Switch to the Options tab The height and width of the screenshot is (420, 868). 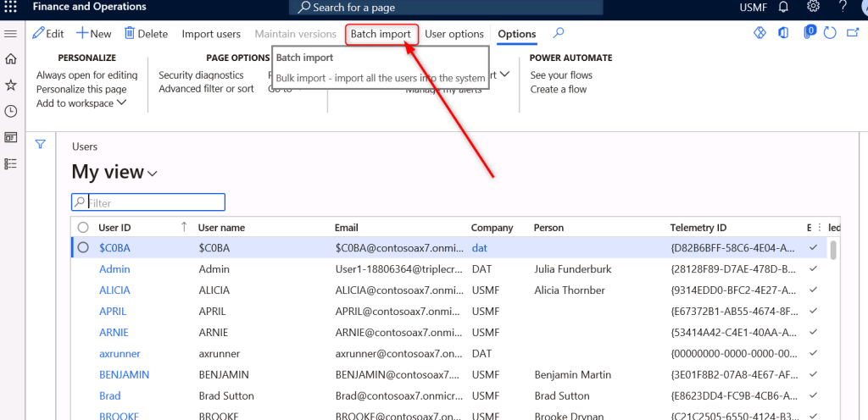pyautogui.click(x=516, y=34)
